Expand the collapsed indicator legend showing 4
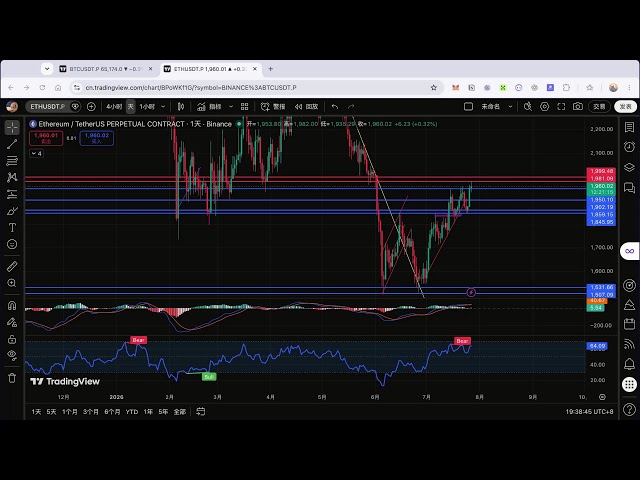This screenshot has height=480, width=640. (x=36, y=153)
